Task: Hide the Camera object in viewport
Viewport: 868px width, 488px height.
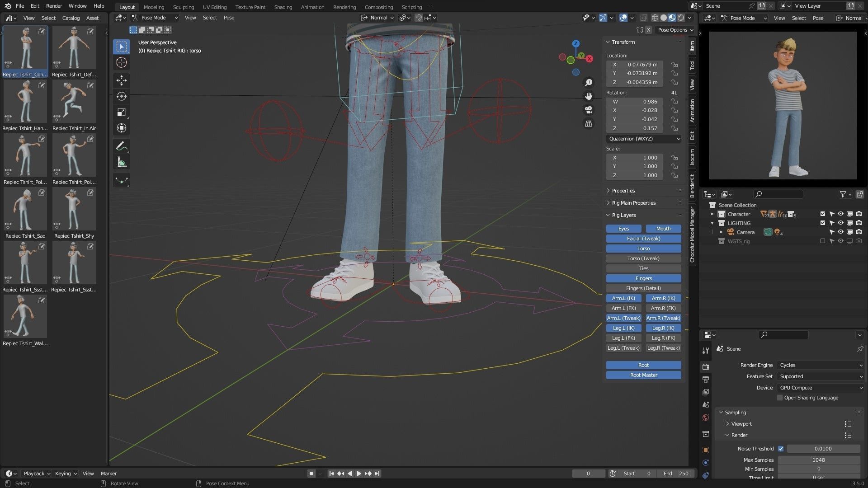Action: coord(840,232)
